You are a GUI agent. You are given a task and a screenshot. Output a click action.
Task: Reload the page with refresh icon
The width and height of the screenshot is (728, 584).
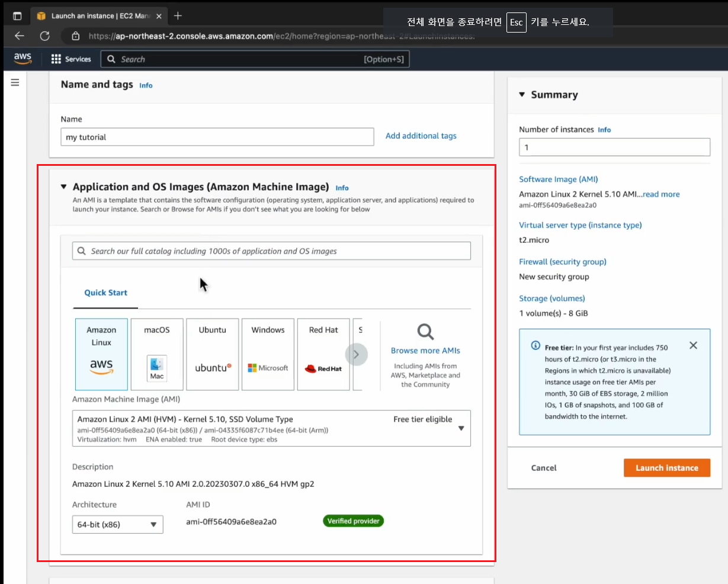click(x=44, y=36)
